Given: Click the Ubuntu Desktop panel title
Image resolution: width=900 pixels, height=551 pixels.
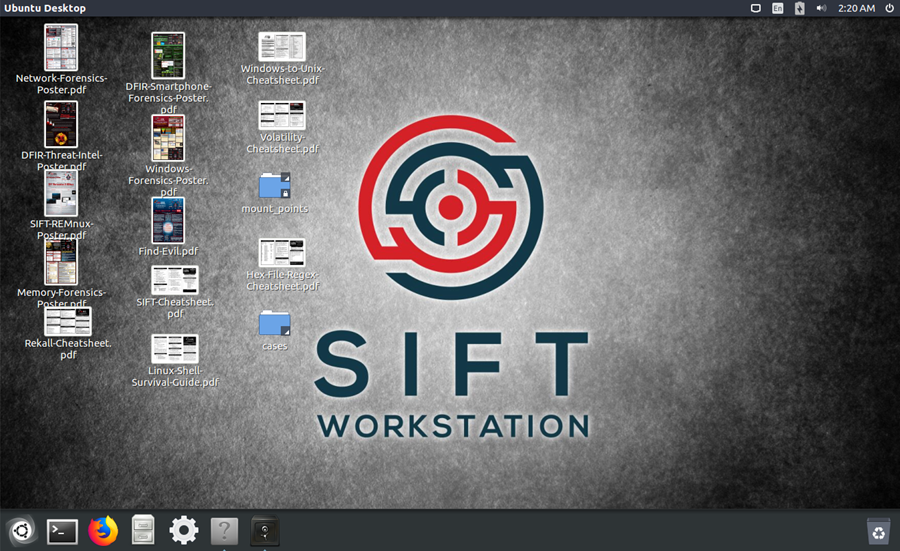Looking at the screenshot, I should point(45,8).
